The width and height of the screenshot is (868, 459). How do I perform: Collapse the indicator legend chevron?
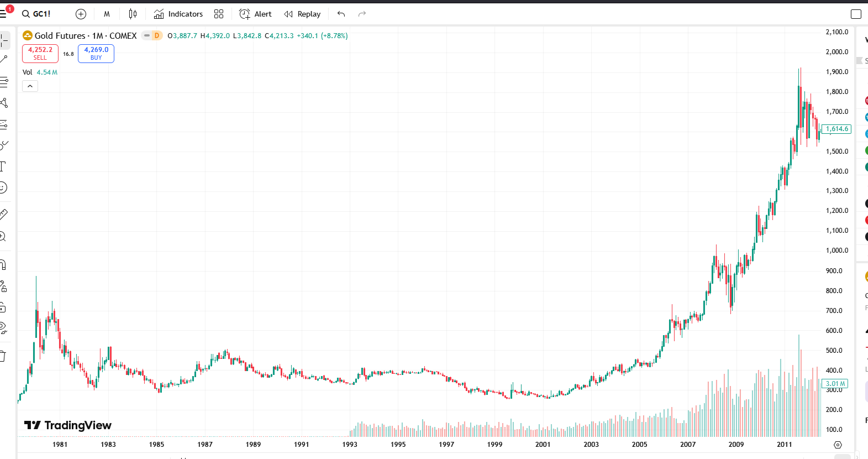30,86
